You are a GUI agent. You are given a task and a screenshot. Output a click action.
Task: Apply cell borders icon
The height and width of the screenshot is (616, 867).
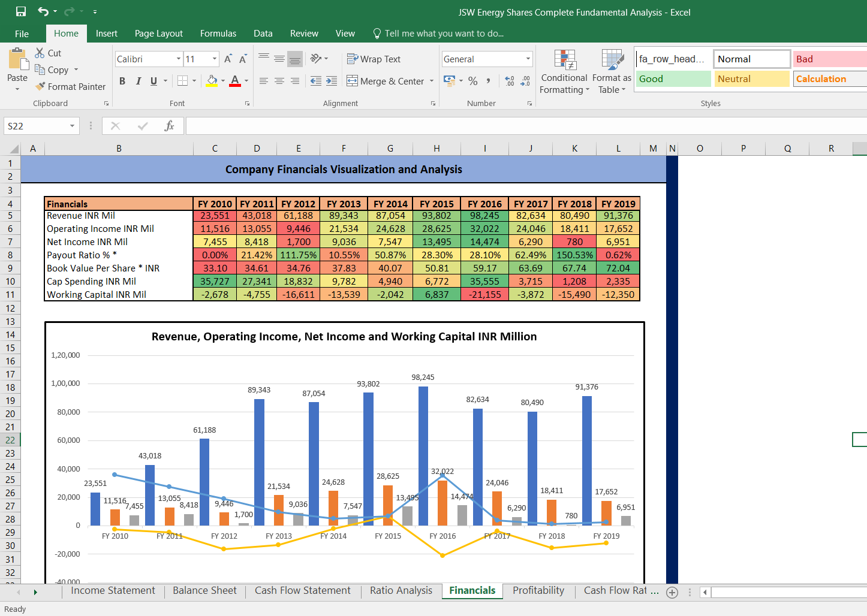pyautogui.click(x=183, y=81)
